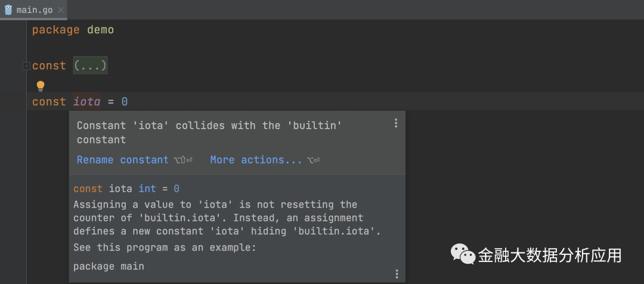
Task: Follow the int type link in documentation
Action: tap(147, 189)
